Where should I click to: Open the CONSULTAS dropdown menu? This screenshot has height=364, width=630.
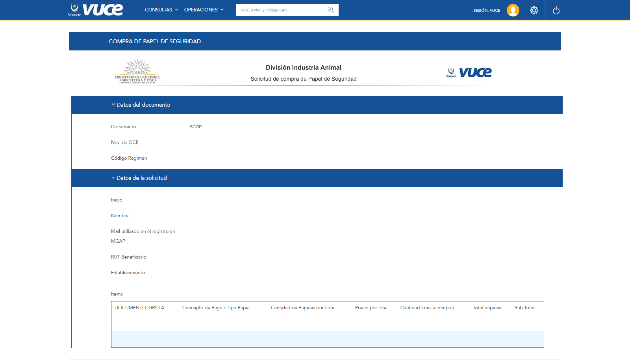pyautogui.click(x=161, y=10)
